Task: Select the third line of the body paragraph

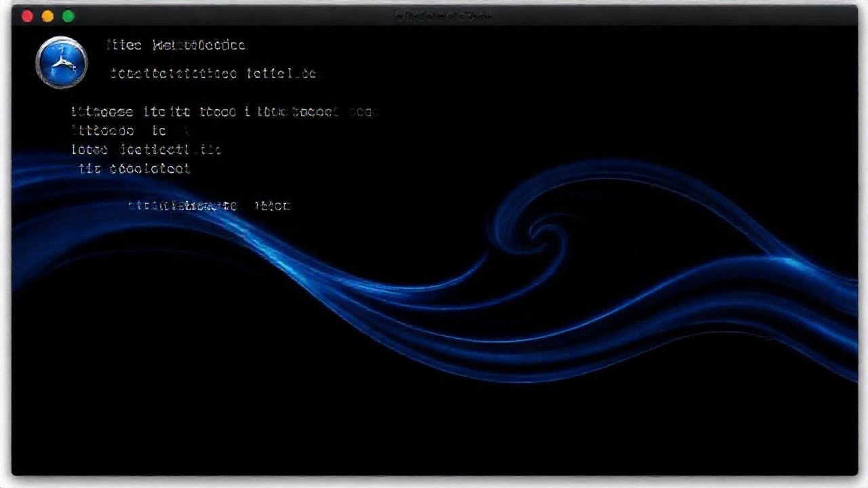Action: tap(146, 149)
